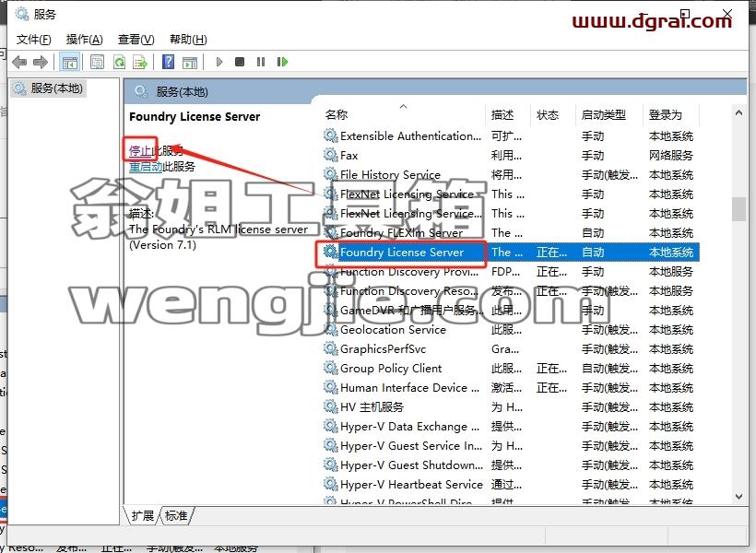The image size is (756, 553).
Task: Click the gear icon of Extensible Authentication service
Action: click(330, 135)
